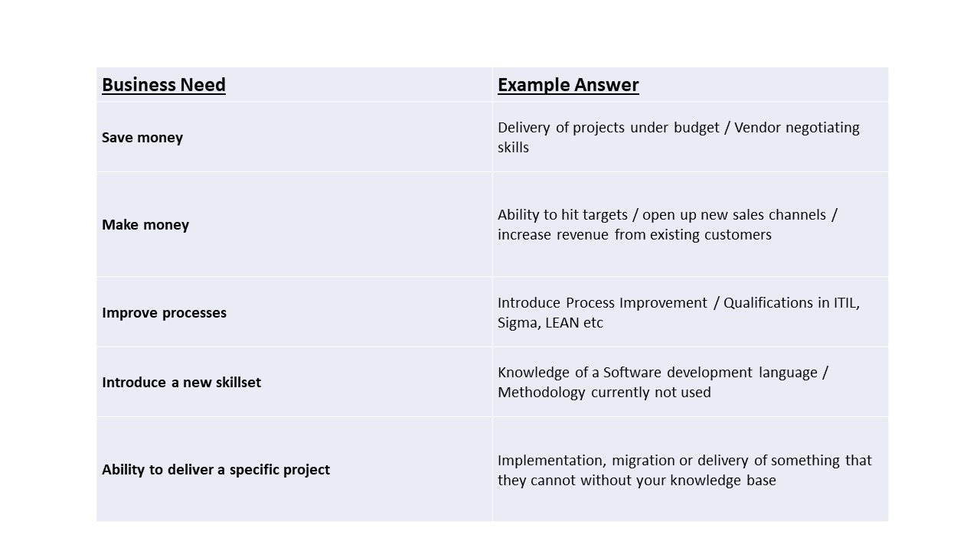Viewport: 980px width, 551px height.
Task: Click the 'Business Need' column header
Action: click(x=294, y=84)
